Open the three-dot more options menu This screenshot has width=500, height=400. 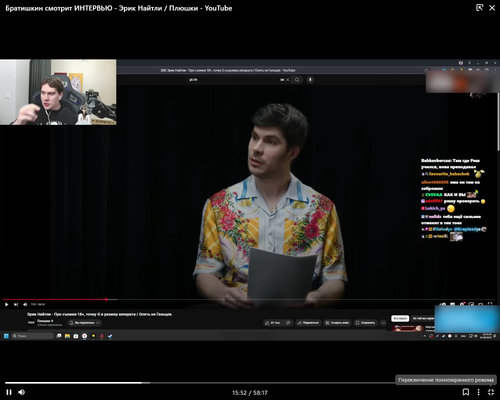coord(478,392)
